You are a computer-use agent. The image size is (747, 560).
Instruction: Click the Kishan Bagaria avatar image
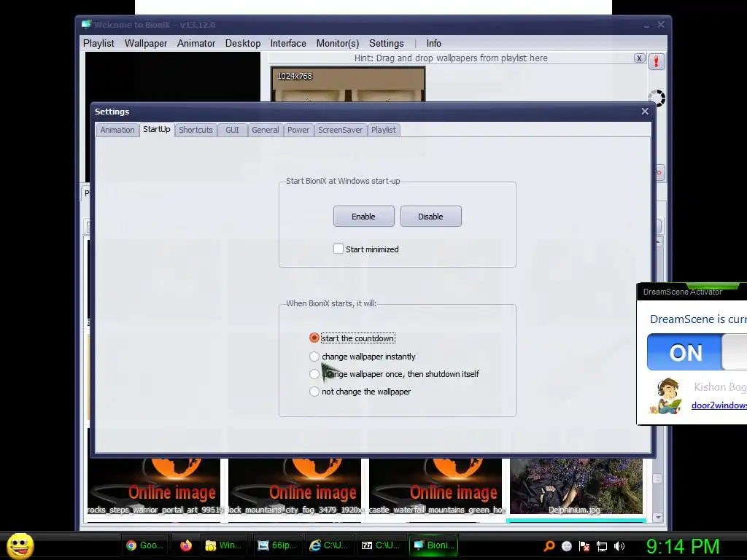[x=666, y=396]
